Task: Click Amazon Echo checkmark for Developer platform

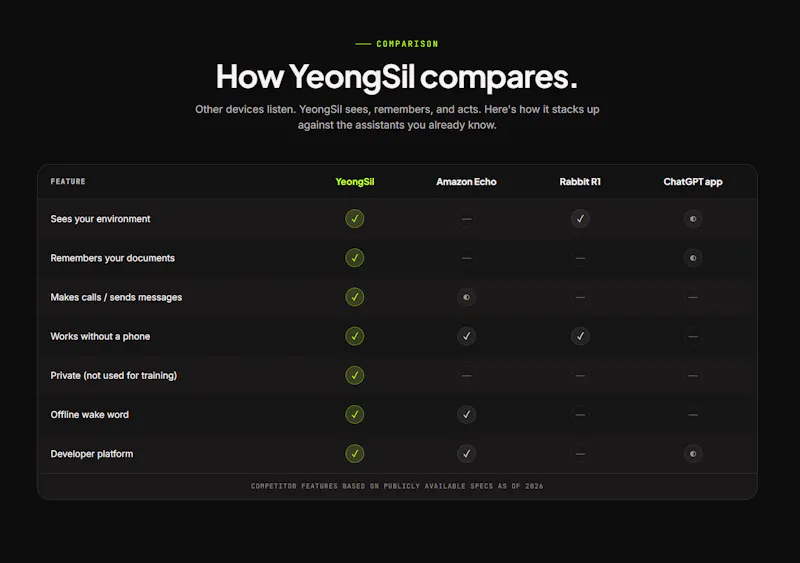Action: 466,454
